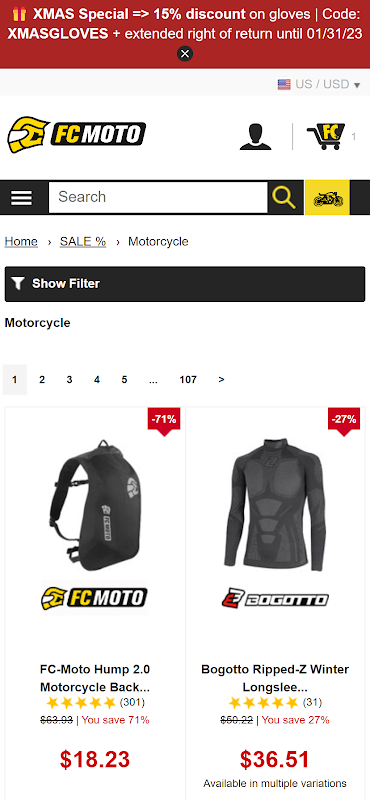Go to page 5 of results
370x800 pixels.
[x=124, y=380]
